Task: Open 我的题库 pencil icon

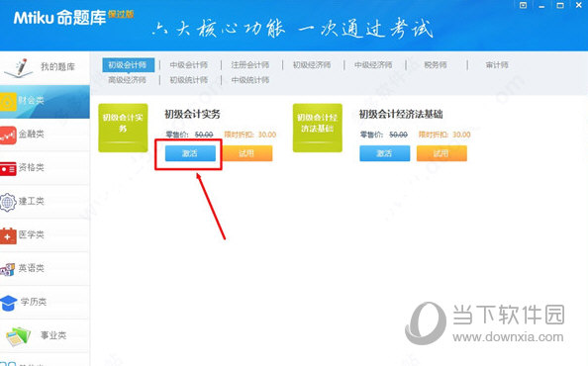Action: [x=19, y=68]
